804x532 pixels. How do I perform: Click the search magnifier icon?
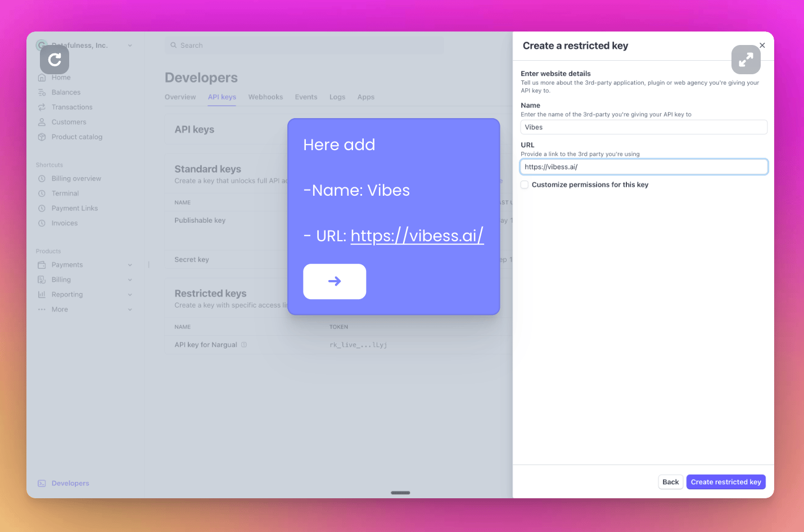(174, 46)
